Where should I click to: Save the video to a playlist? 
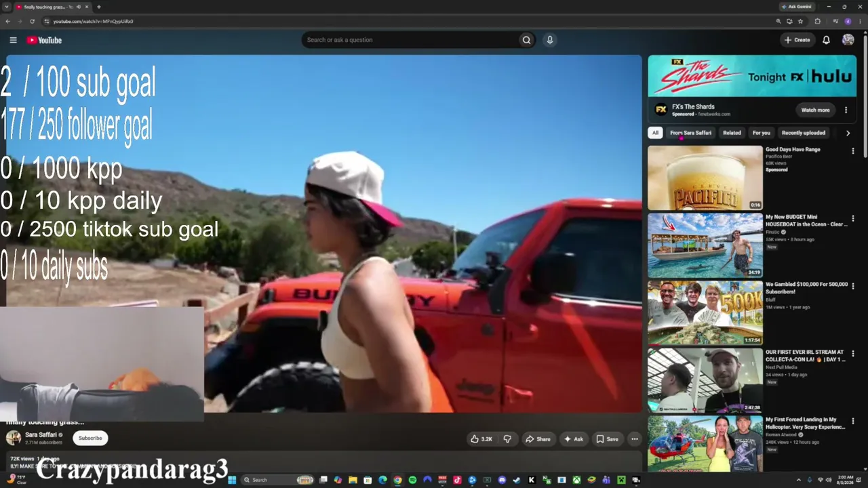(608, 439)
